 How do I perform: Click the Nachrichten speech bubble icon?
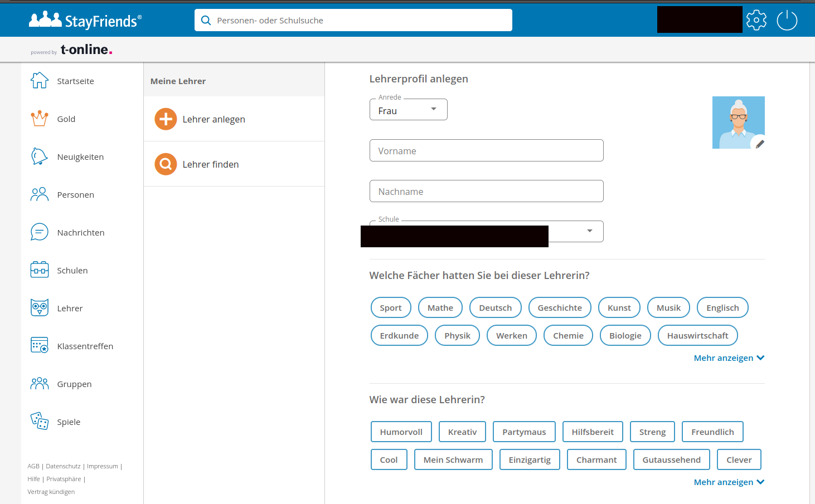click(40, 232)
